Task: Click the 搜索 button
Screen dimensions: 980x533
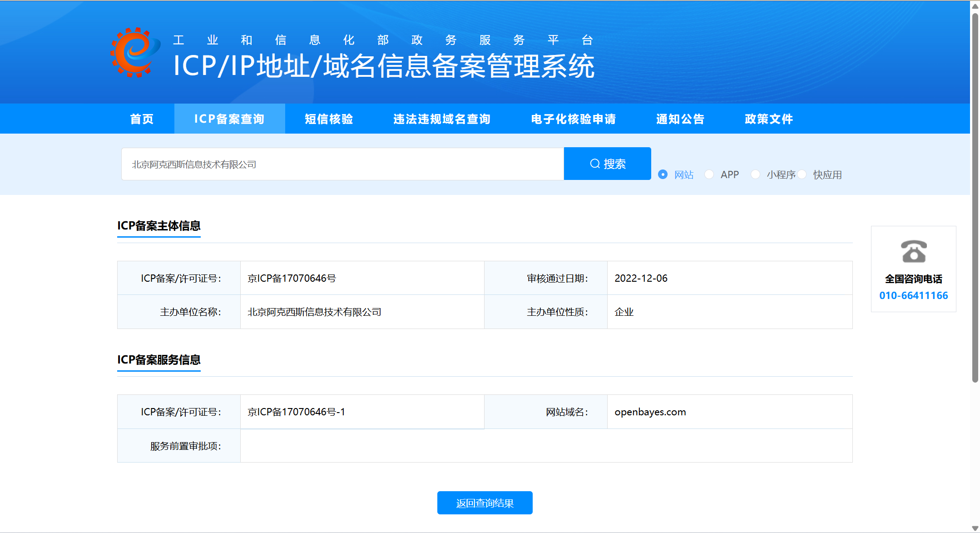Action: coord(608,164)
